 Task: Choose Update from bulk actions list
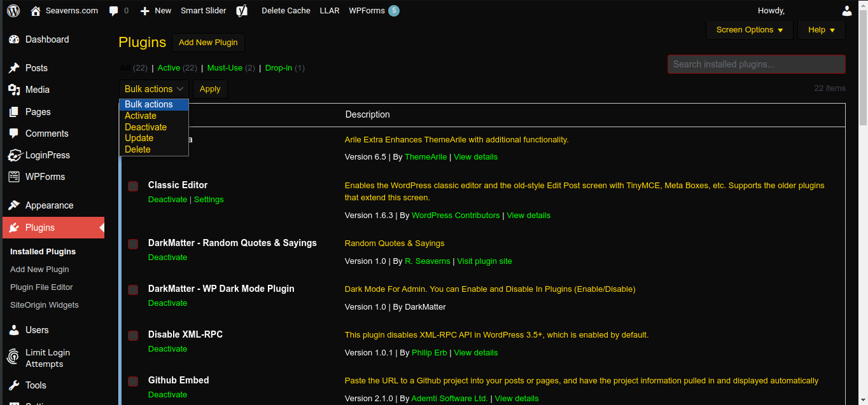coord(154,138)
